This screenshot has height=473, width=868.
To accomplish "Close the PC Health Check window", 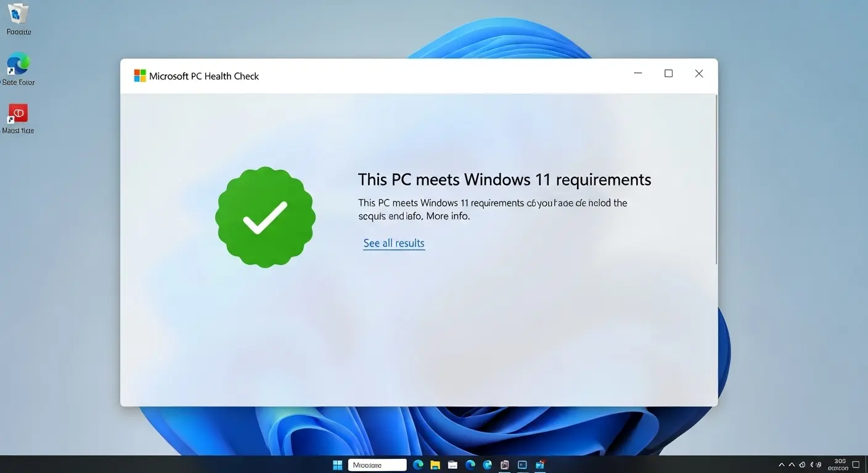I will [x=698, y=73].
